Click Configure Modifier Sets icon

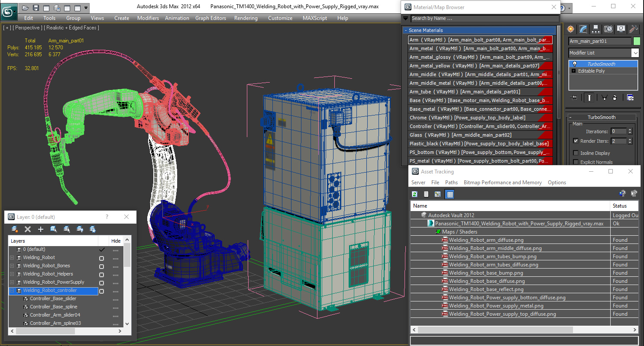click(x=630, y=98)
